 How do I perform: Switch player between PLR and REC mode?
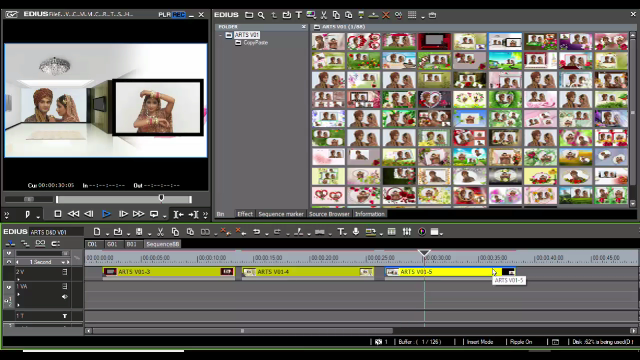(171, 14)
